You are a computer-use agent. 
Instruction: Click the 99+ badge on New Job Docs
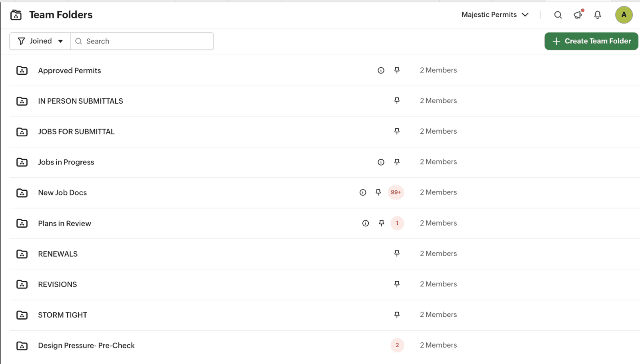pyautogui.click(x=396, y=192)
